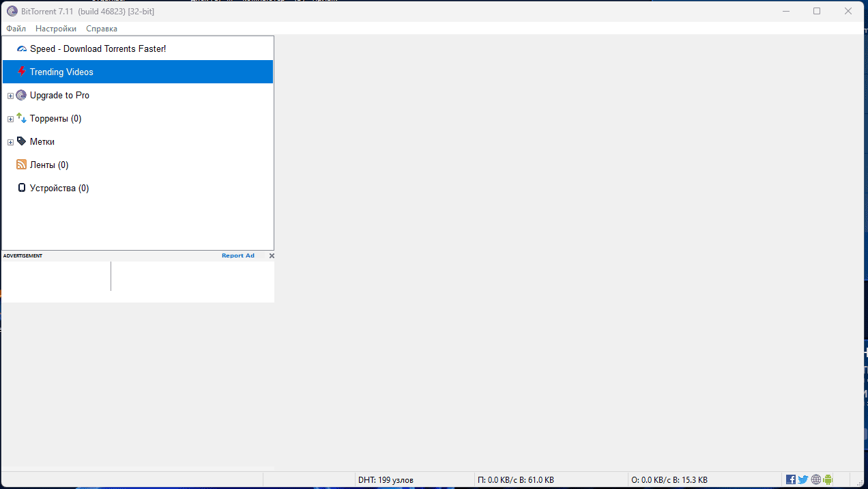Click the П: 0.0 KB/с download status
The image size is (868, 489).
click(x=516, y=480)
